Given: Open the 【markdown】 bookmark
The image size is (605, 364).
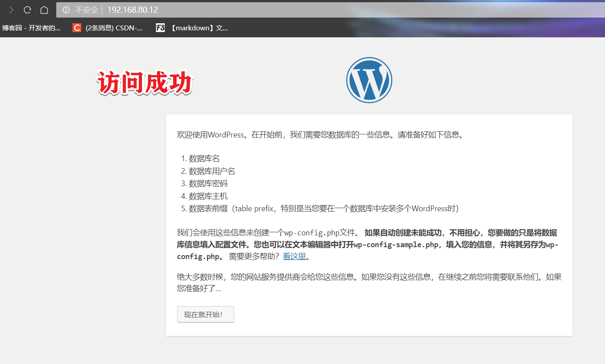Looking at the screenshot, I should click(192, 28).
